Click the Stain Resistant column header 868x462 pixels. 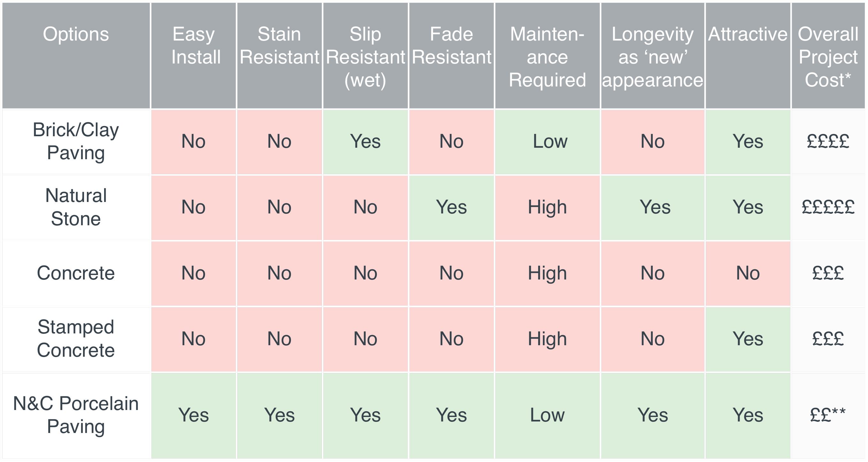point(279,56)
